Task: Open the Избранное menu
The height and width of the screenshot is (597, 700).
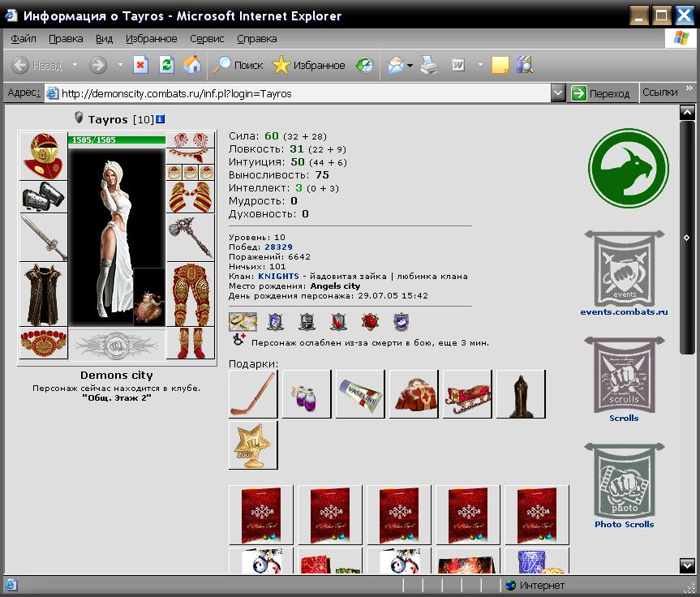Action: tap(152, 39)
